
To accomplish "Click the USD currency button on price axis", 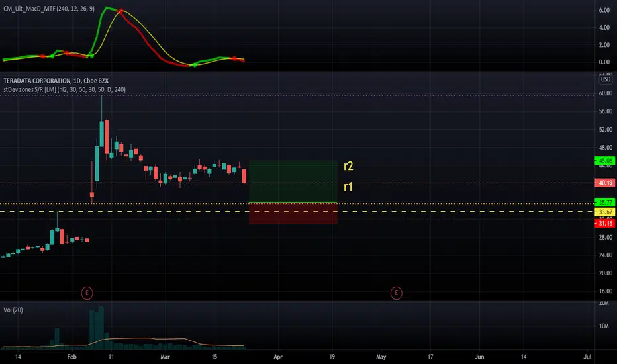I will (x=606, y=79).
